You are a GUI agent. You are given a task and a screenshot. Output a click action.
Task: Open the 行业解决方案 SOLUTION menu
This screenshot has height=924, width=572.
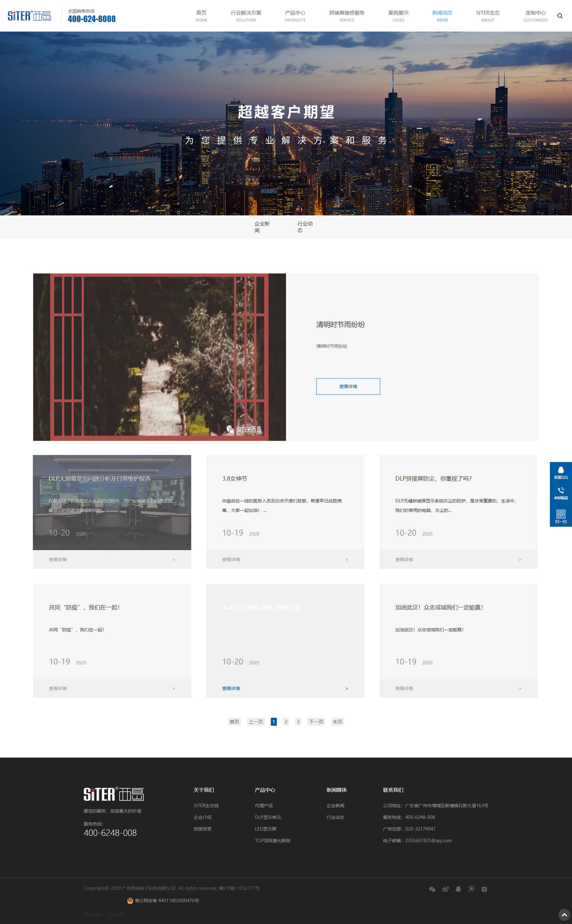click(246, 16)
